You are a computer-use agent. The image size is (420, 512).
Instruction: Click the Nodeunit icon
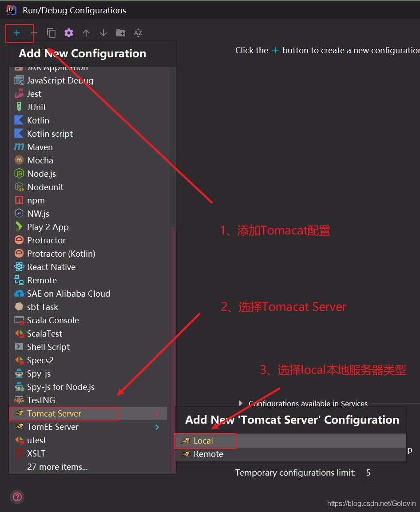coord(19,187)
